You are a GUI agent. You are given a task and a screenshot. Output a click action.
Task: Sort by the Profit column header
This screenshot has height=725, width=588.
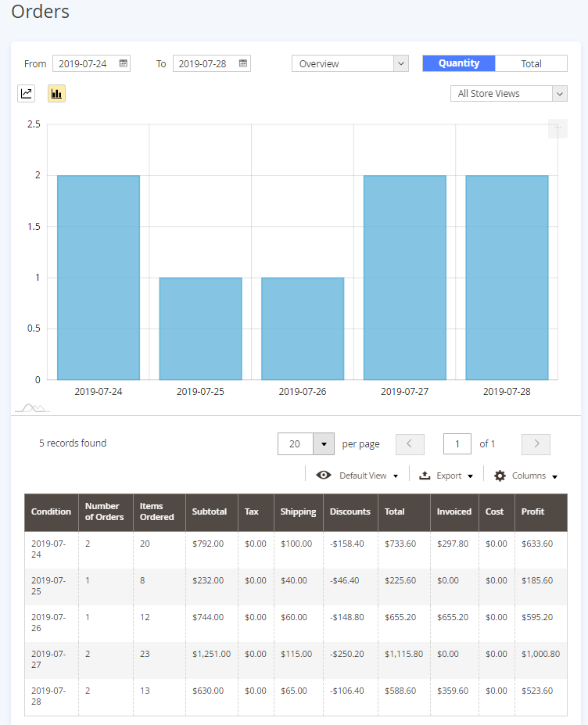pos(533,511)
